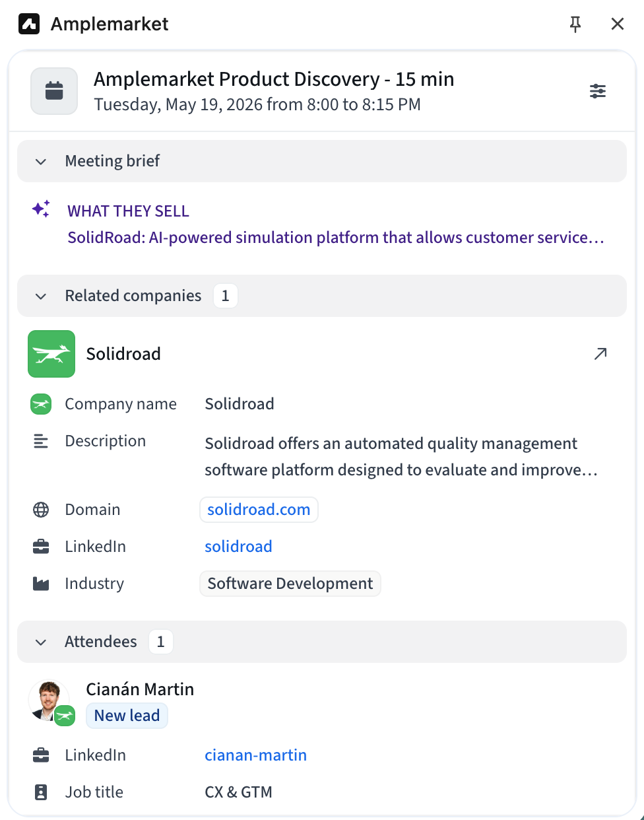Click the meeting title Amplemarket Product Discovery

[274, 79]
